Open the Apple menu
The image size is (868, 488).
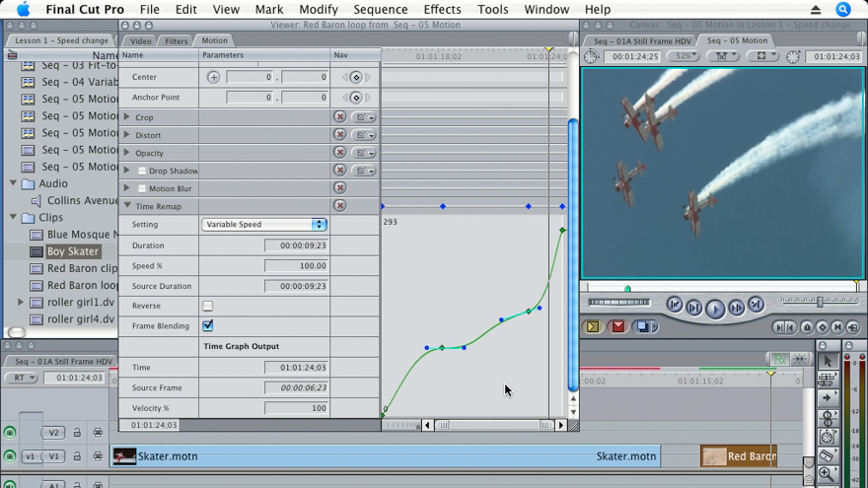pos(23,10)
